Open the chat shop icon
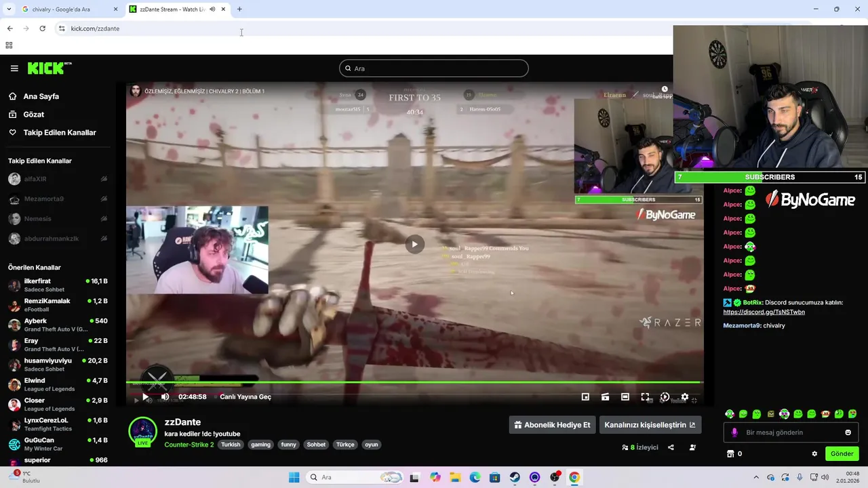Viewport: 868px width, 488px height. [x=730, y=454]
